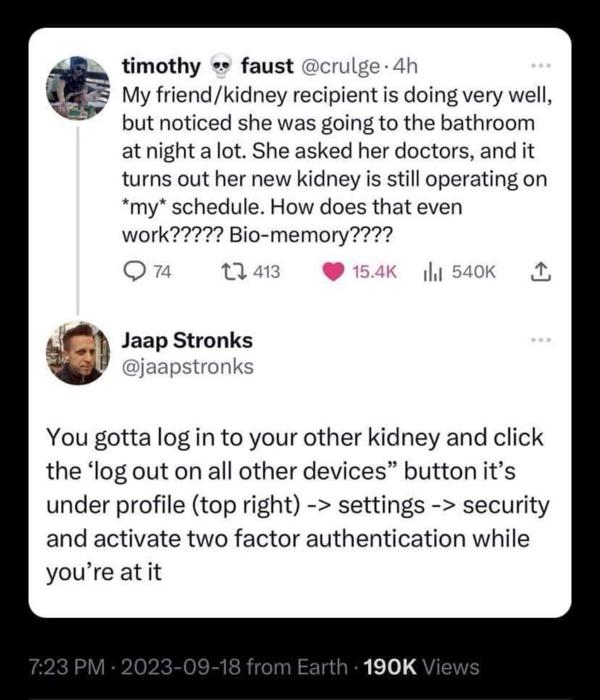Open timothy faust's profile picture
Image resolution: width=600 pixels, height=700 pixels.
80,87
